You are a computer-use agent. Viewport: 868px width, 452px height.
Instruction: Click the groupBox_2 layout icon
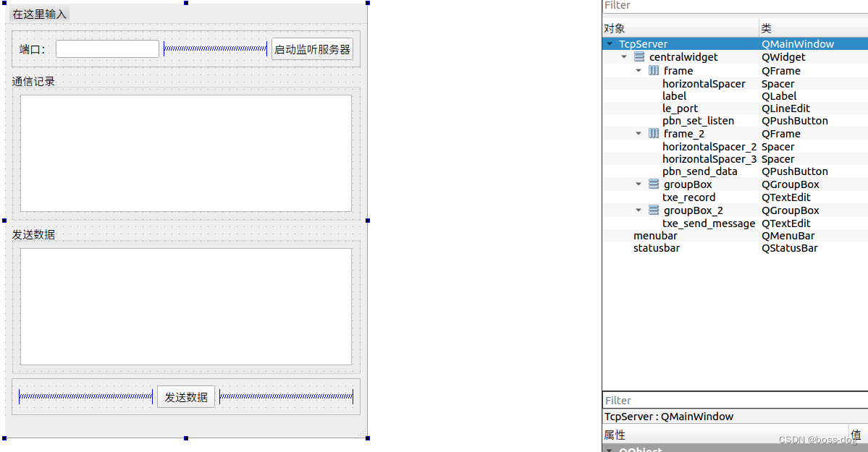pos(654,210)
